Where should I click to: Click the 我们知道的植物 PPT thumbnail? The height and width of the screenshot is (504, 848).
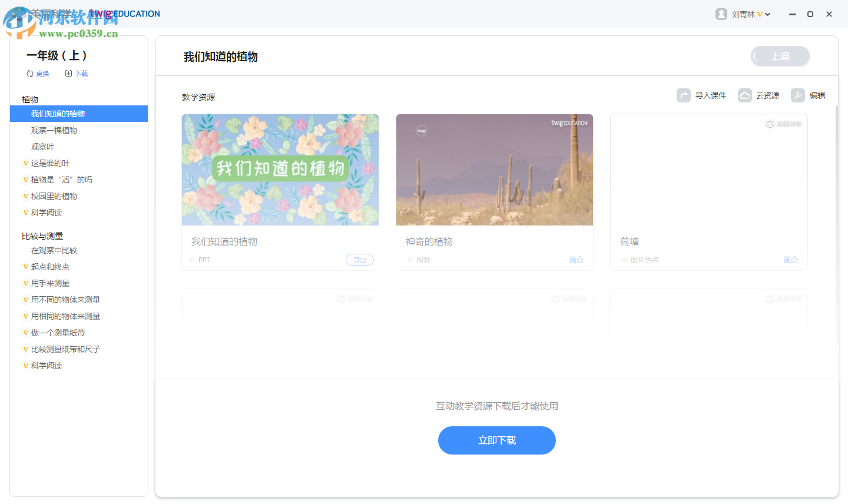280,170
